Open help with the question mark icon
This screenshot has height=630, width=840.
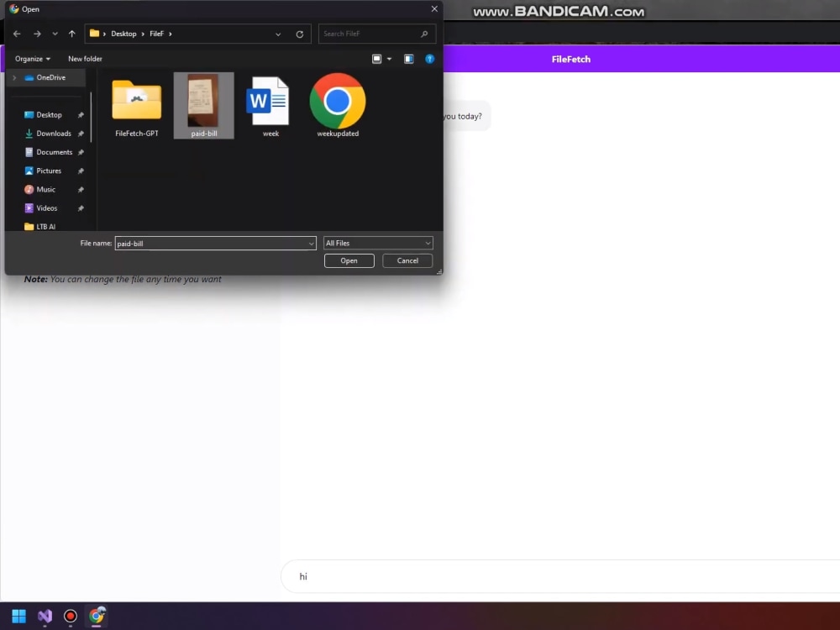(429, 59)
